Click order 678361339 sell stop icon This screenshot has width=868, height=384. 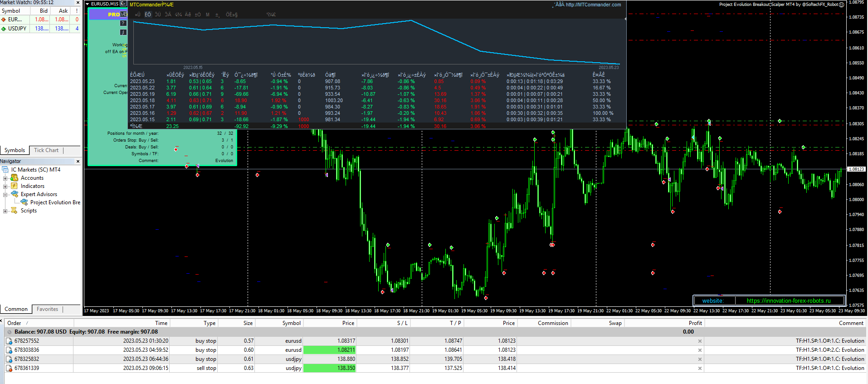click(9, 368)
